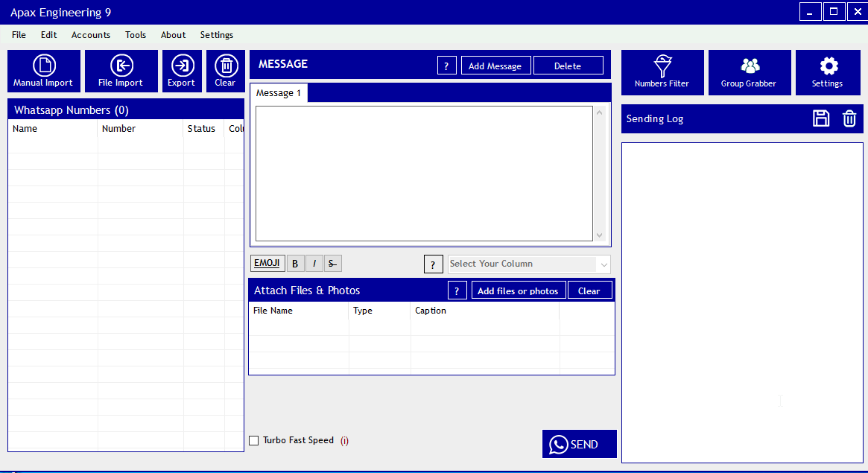Click inside the message text area
Screen dimensions: 868x473
pyautogui.click(x=423, y=173)
